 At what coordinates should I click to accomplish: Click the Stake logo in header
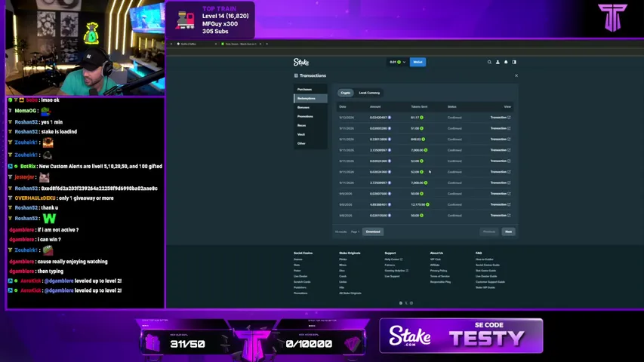[301, 62]
